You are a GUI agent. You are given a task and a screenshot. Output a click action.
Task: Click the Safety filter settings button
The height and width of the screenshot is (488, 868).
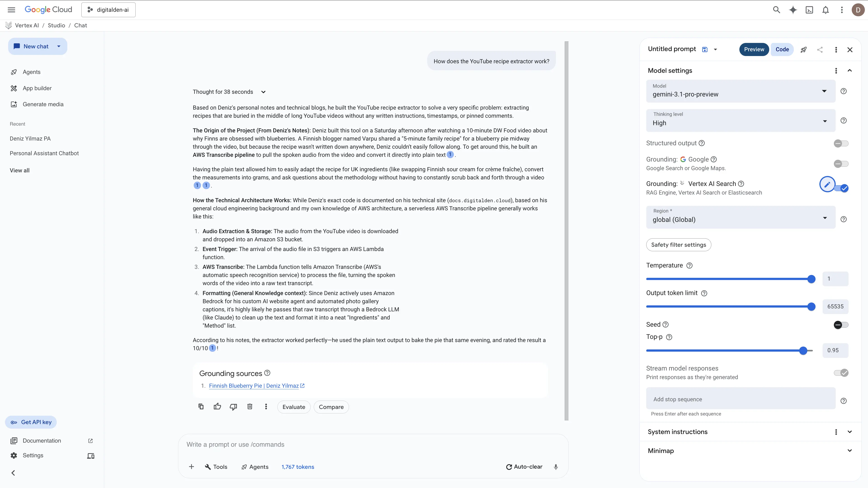pyautogui.click(x=678, y=245)
